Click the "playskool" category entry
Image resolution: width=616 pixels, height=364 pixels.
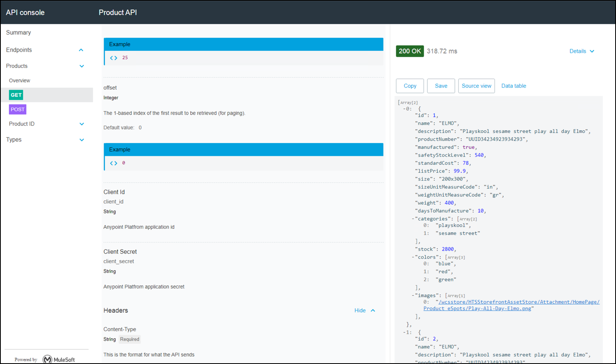452,226
